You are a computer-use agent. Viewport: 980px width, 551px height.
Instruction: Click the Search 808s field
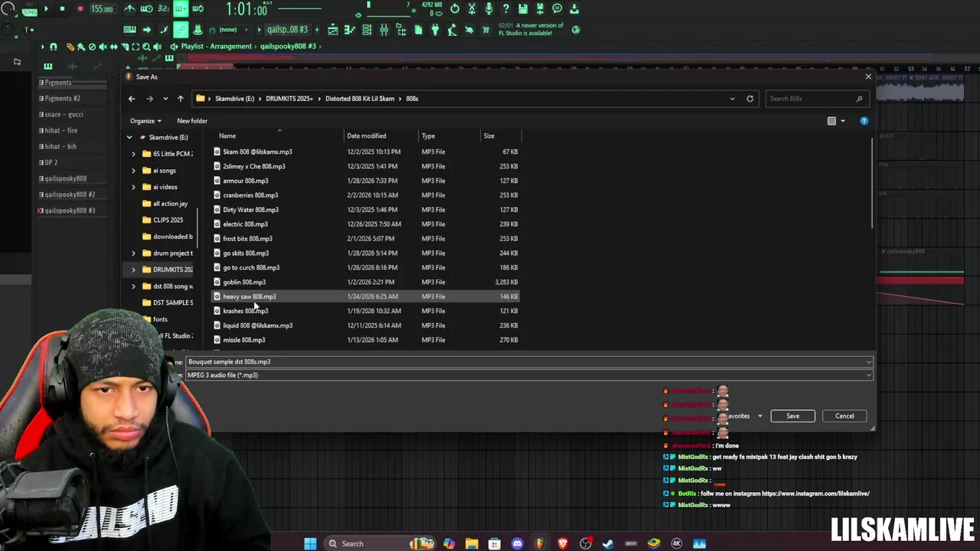click(x=815, y=99)
